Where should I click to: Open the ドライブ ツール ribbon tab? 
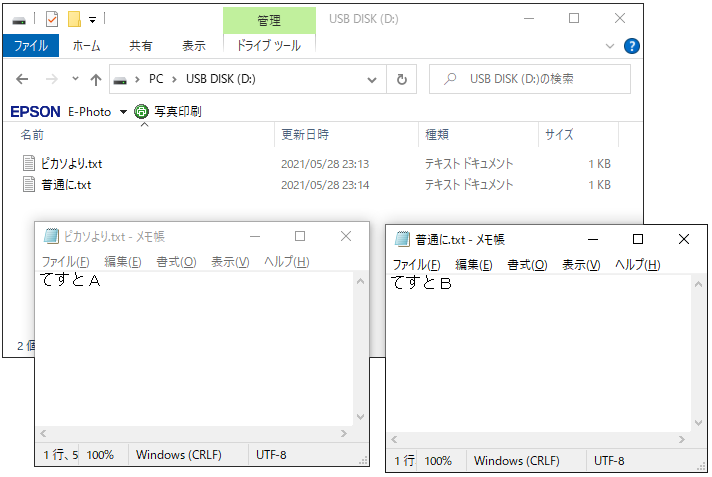[269, 45]
